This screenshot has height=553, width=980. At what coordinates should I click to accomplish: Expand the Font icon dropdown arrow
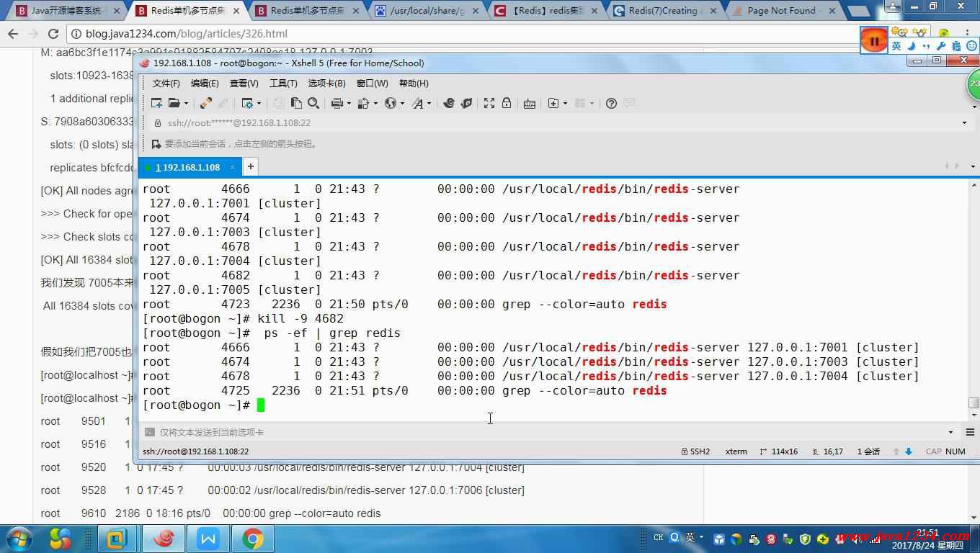429,104
